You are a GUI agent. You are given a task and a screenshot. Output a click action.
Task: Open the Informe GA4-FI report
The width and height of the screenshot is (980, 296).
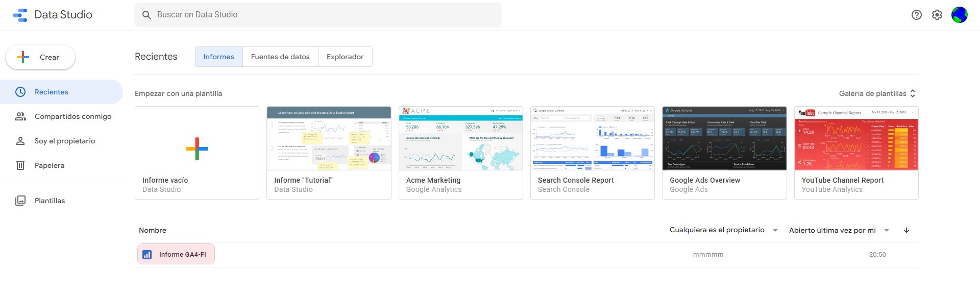[176, 254]
